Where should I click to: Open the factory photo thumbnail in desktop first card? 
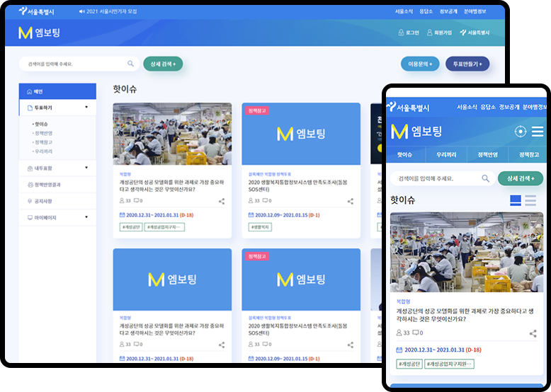point(172,134)
